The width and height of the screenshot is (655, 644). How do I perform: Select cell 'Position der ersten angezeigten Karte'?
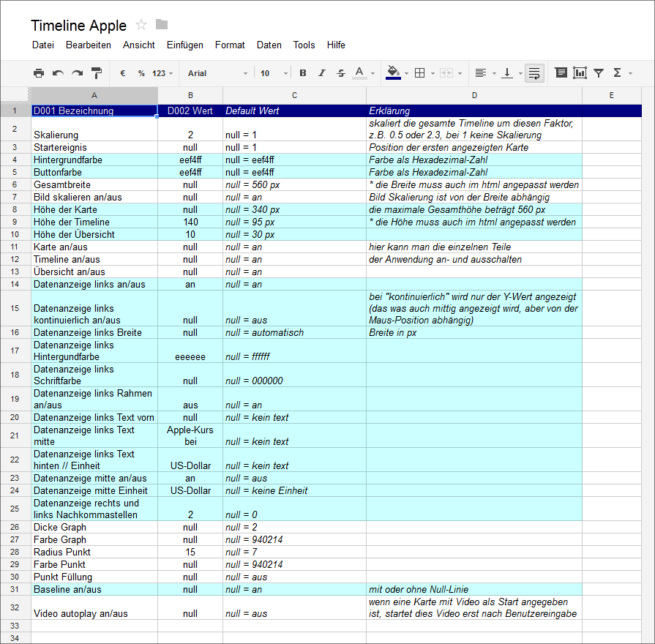coord(474,147)
